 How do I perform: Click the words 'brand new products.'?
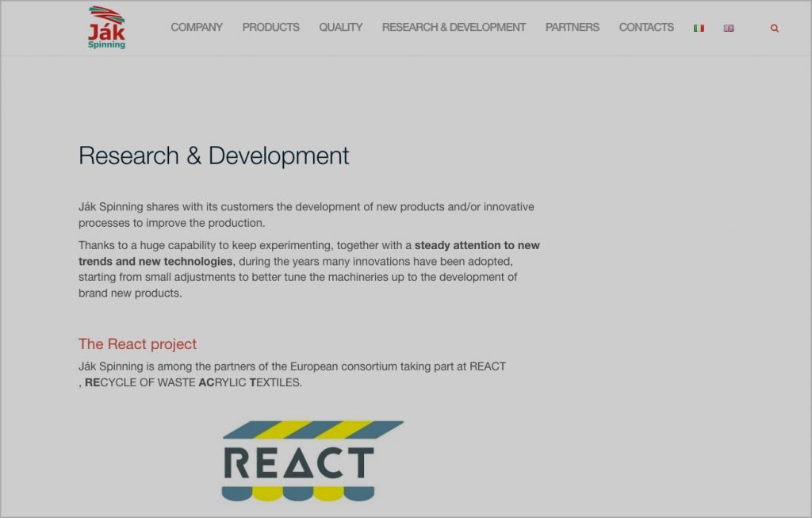(130, 293)
